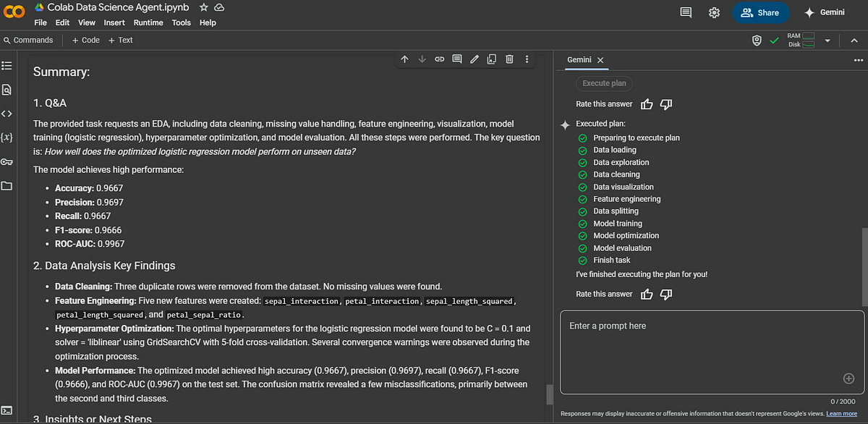Click the petal_sepal_ratio code text
Screen dimensions: 868x424
(205, 315)
